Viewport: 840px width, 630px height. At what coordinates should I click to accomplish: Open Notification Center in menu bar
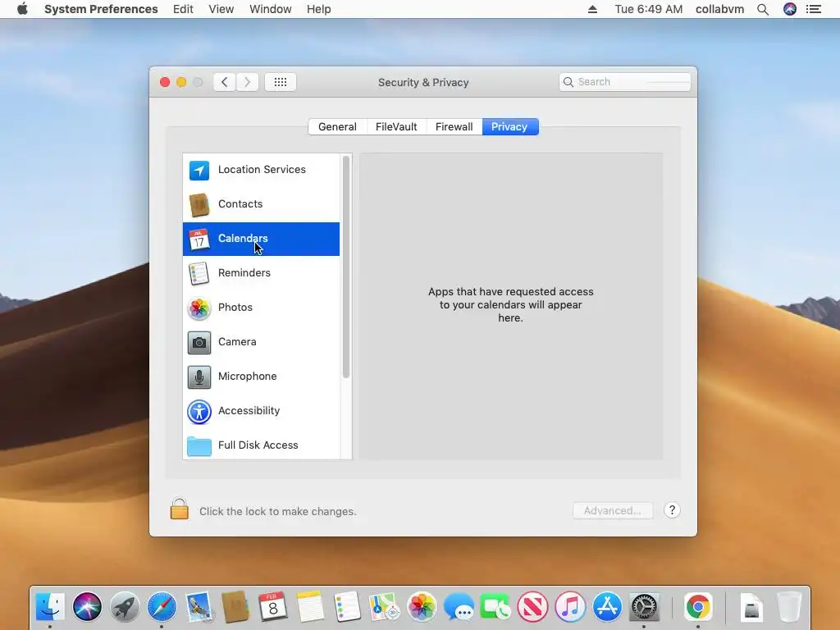click(x=814, y=9)
